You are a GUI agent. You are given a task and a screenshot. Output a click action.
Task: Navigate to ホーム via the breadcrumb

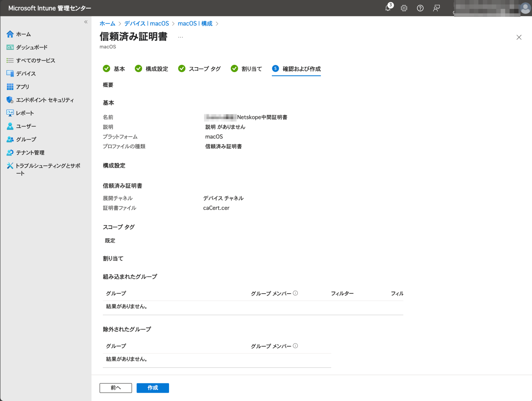pyautogui.click(x=107, y=23)
